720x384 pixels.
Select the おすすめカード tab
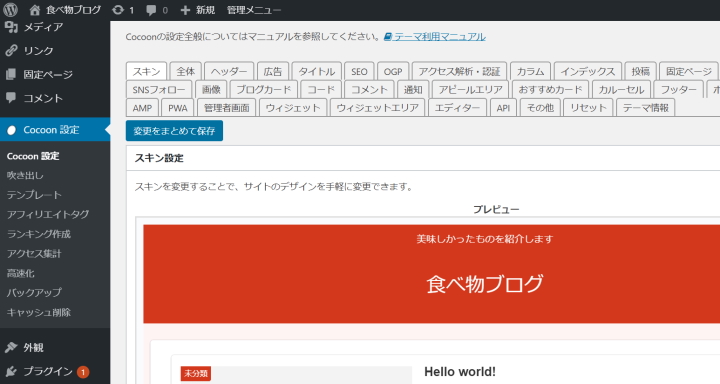550,90
